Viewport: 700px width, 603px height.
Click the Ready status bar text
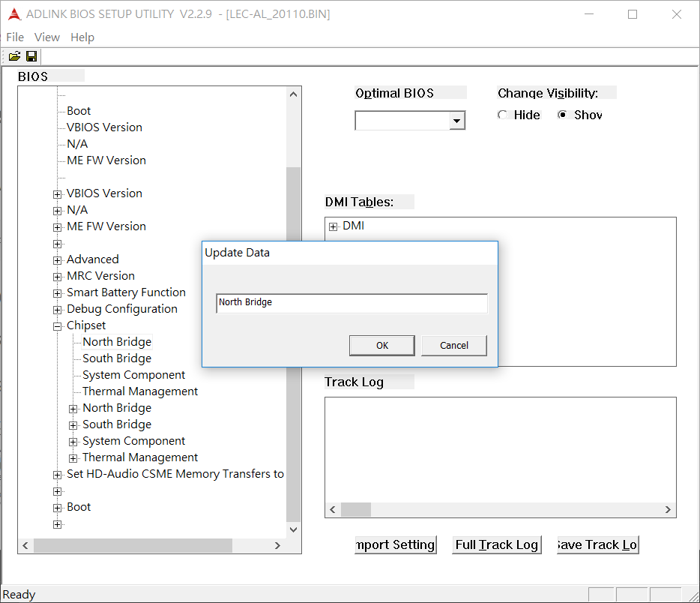pos(19,595)
